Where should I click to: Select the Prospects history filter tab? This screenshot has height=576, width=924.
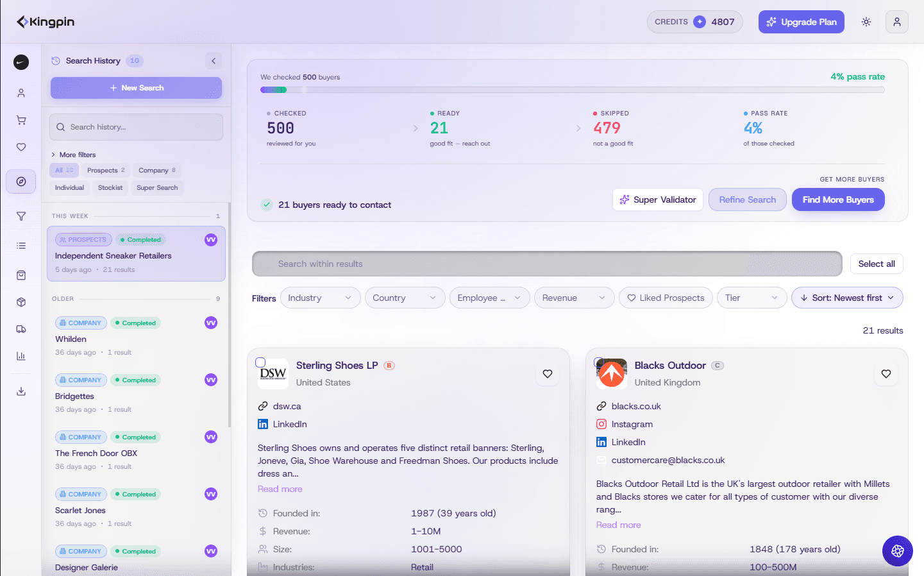(x=106, y=170)
